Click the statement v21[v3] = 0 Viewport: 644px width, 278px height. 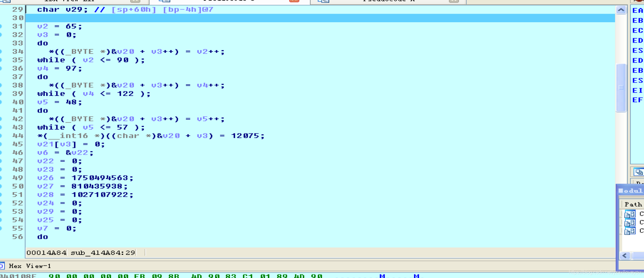71,144
